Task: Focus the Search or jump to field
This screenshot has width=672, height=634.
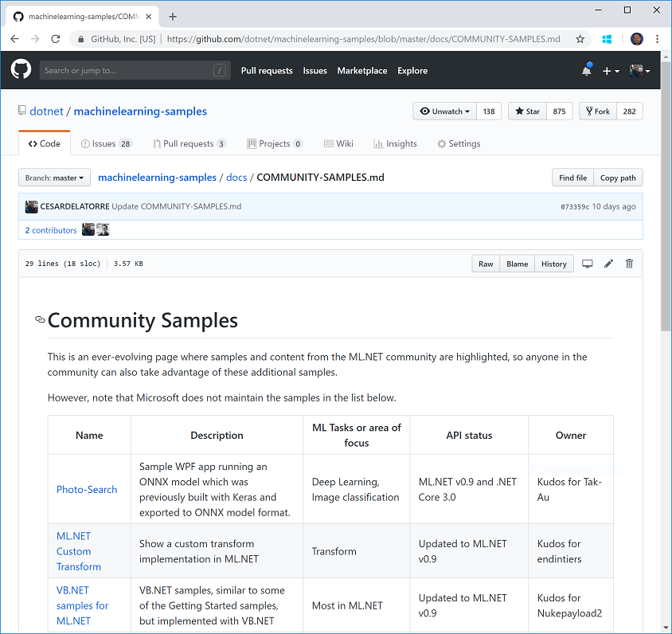Action: (x=135, y=70)
